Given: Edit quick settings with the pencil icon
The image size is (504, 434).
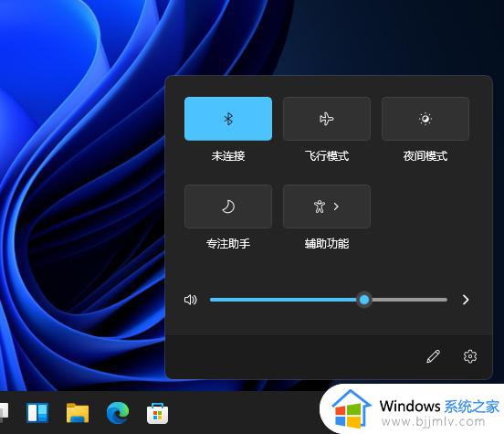Looking at the screenshot, I should coord(433,356).
